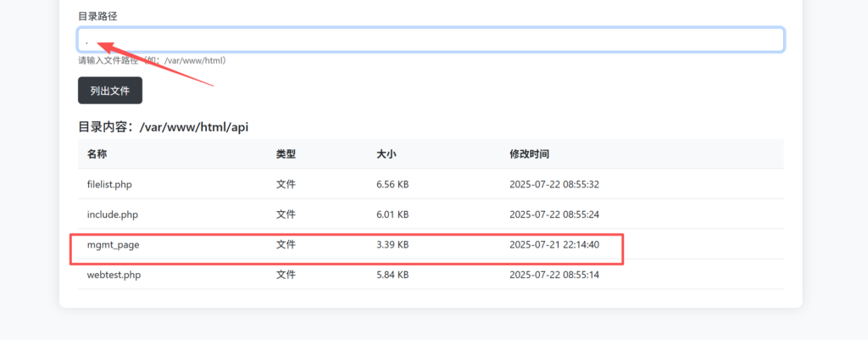Click the 修改时间 column header
868x340 pixels.
pos(529,154)
